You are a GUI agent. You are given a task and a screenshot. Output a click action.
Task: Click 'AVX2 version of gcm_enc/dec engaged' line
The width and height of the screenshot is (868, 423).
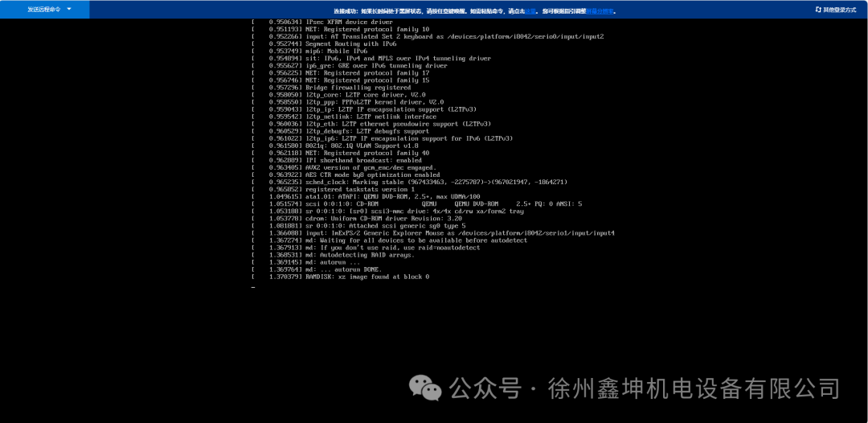[x=344, y=168]
